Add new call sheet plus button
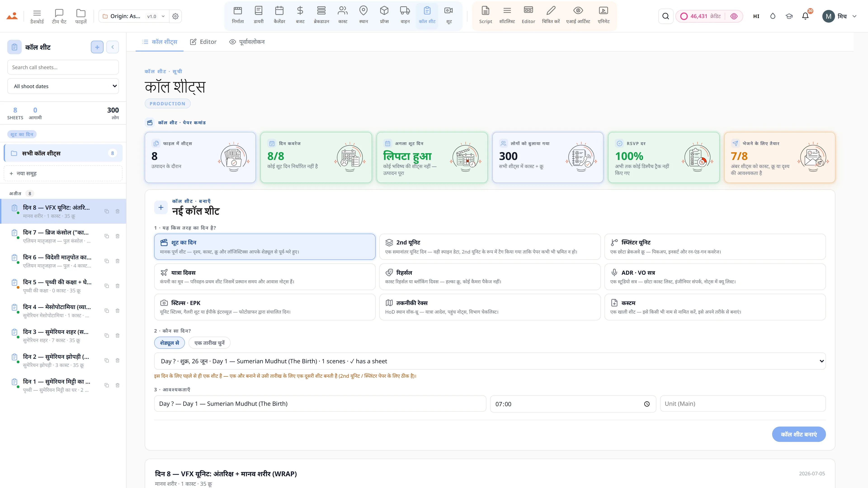Viewport: 868px width, 488px height. coord(97,47)
